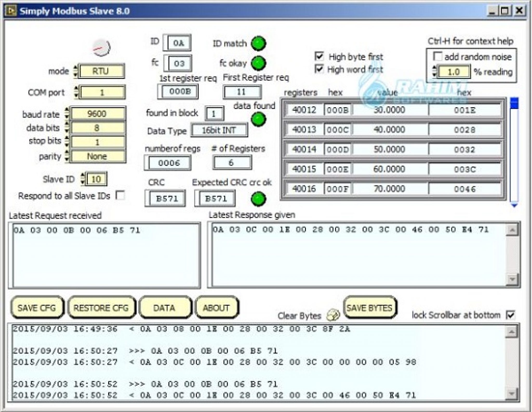Enable the add random noise checkbox
This screenshot has height=412, width=532.
438,56
